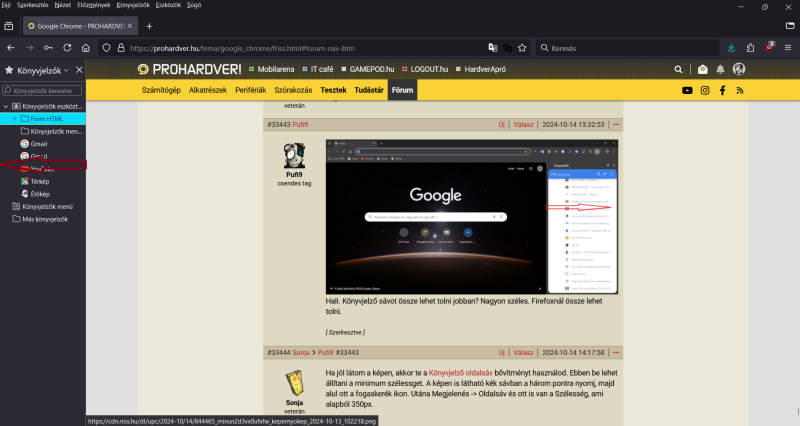Open the Szórakozás navigation section

click(x=293, y=90)
